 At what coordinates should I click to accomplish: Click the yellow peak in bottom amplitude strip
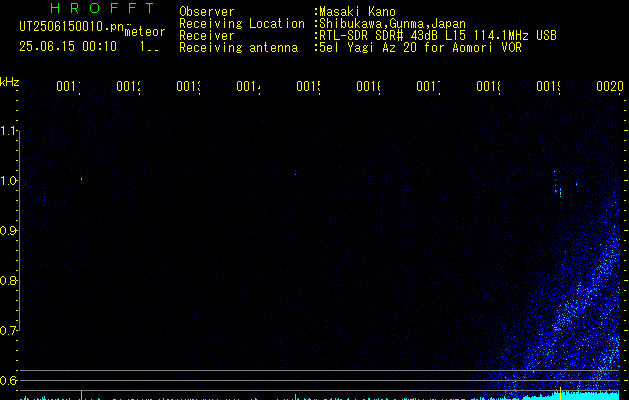click(560, 393)
